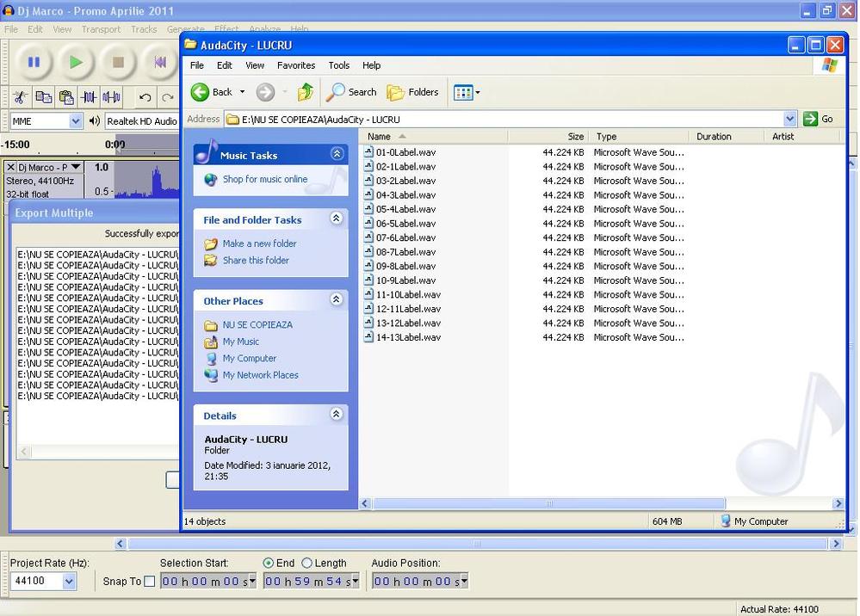Open My Music from Other Places
This screenshot has width=860, height=616.
(x=241, y=342)
